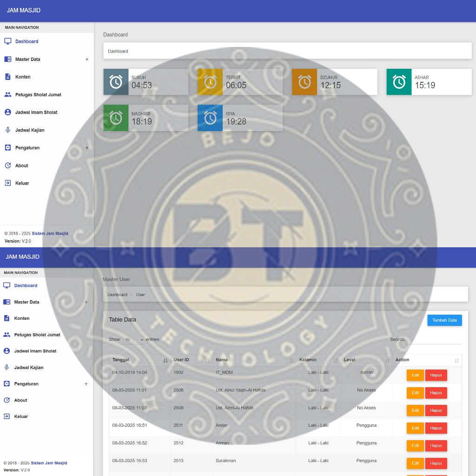Click Hapus for the Surakman user

click(436, 463)
